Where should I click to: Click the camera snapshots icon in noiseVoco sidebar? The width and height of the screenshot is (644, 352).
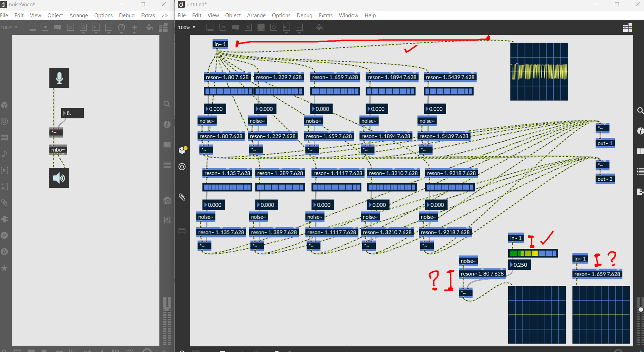click(167, 200)
